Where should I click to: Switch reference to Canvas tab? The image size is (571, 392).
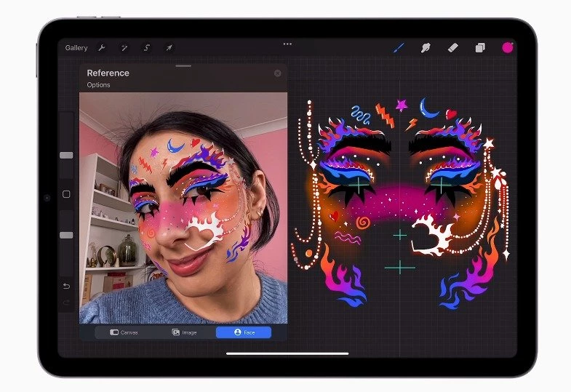click(124, 332)
